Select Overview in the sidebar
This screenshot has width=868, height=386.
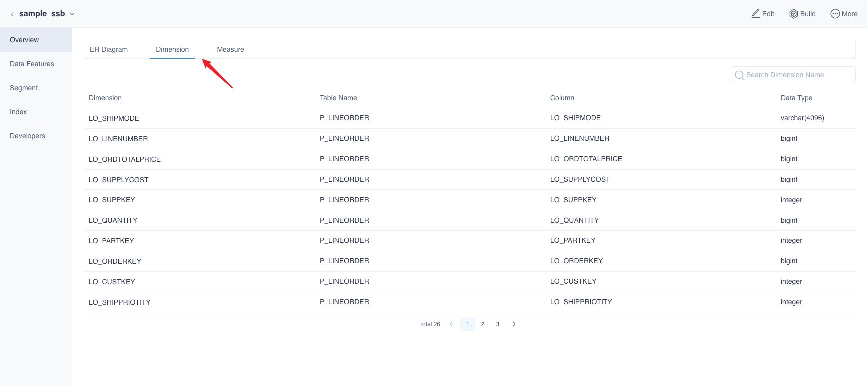(24, 40)
